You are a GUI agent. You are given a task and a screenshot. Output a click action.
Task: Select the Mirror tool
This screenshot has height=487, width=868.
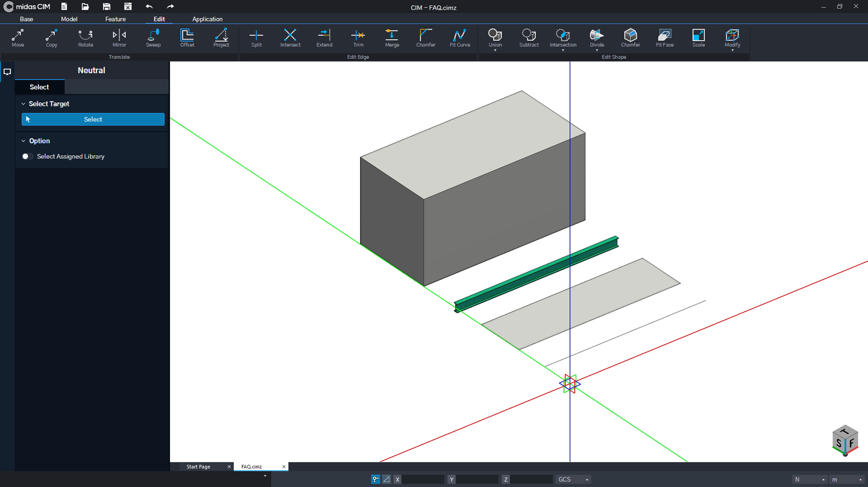click(x=119, y=38)
